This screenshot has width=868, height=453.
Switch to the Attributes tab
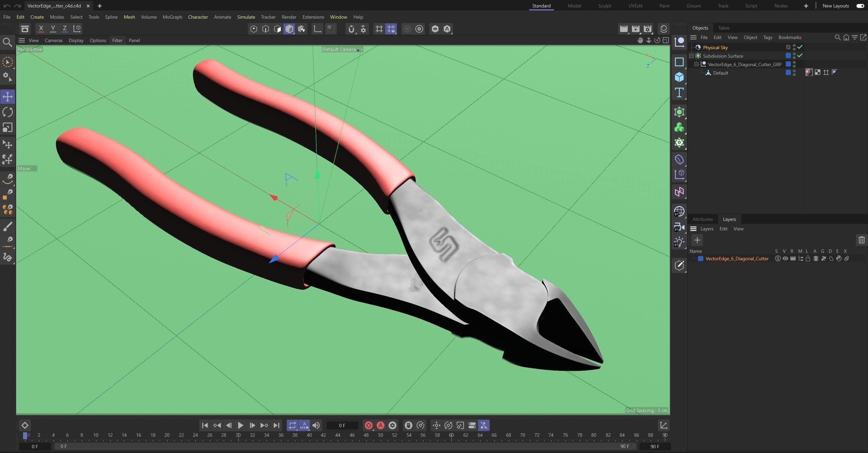[703, 219]
